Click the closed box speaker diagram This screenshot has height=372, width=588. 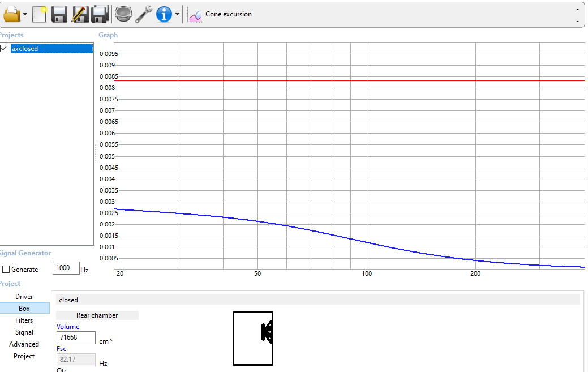point(253,338)
